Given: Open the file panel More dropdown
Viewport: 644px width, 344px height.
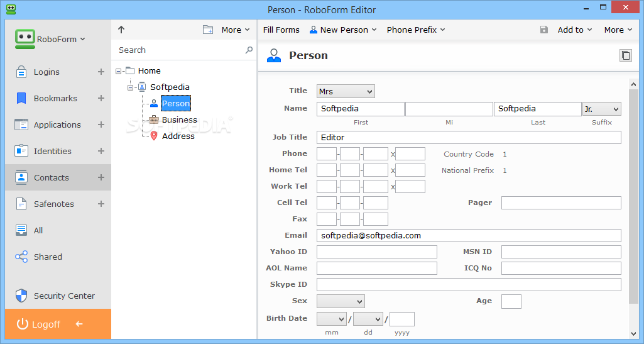Looking at the screenshot, I should 236,30.
